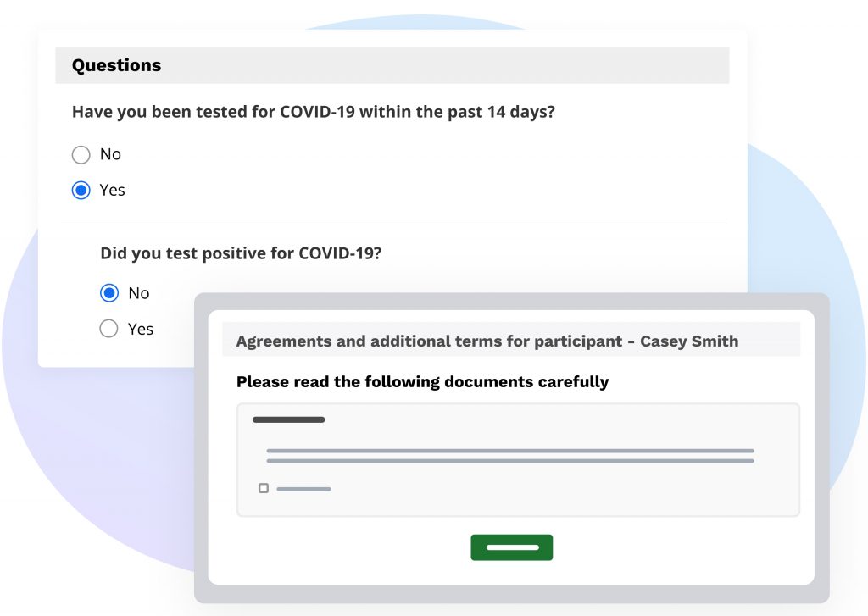
Task: Click the first gray document text line
Action: click(x=509, y=451)
